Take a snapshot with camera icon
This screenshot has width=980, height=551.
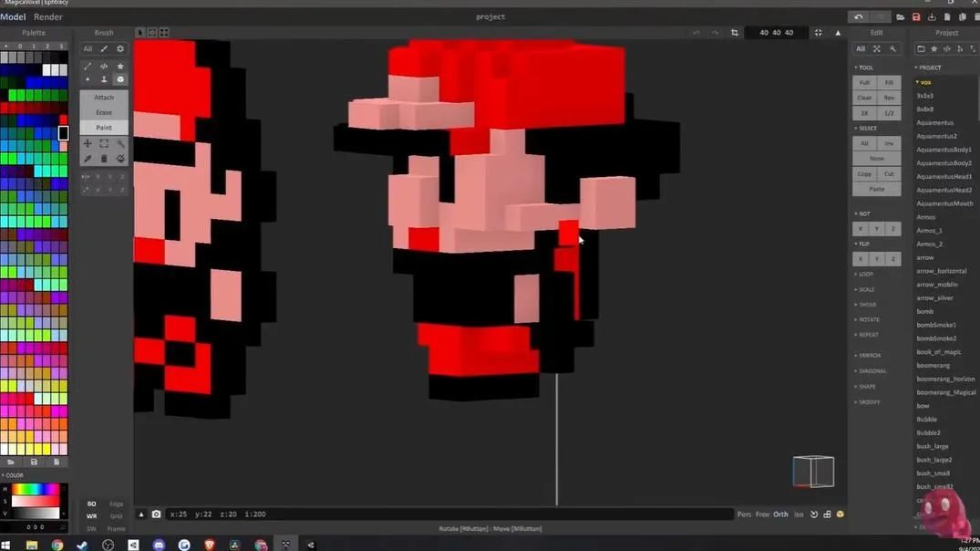coord(156,515)
